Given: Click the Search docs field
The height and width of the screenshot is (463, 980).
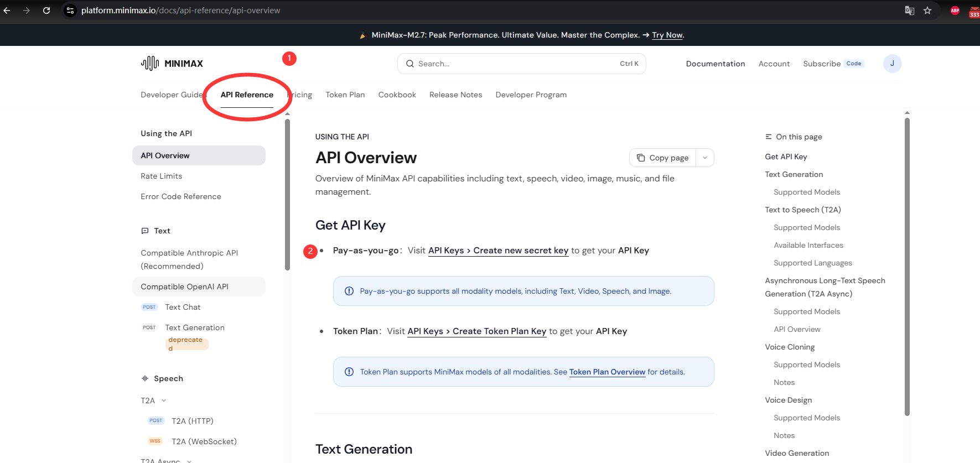Looking at the screenshot, I should (x=522, y=64).
